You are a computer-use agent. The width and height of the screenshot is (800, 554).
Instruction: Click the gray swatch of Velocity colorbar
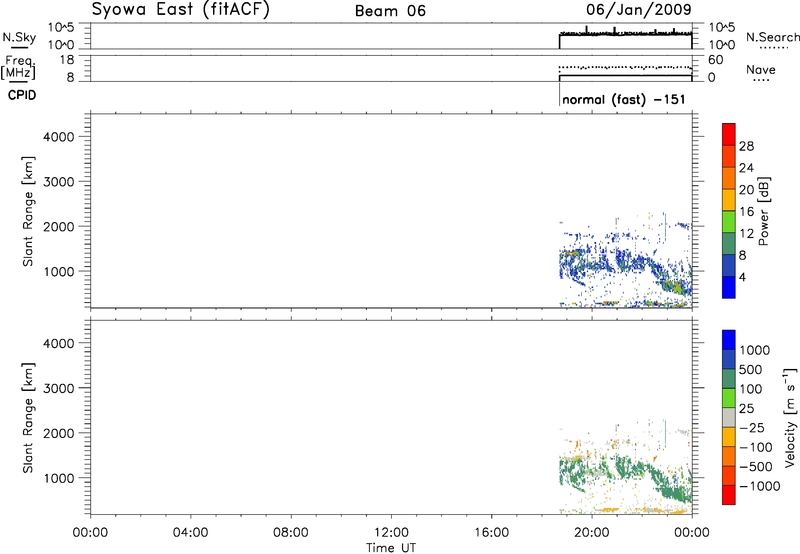[729, 417]
